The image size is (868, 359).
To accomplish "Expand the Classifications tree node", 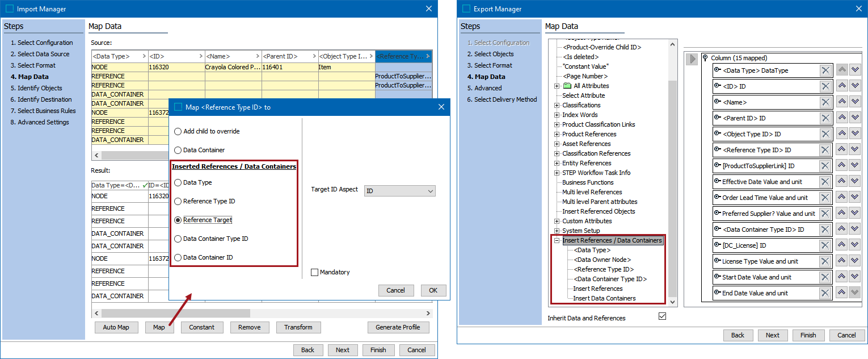I will 557,105.
